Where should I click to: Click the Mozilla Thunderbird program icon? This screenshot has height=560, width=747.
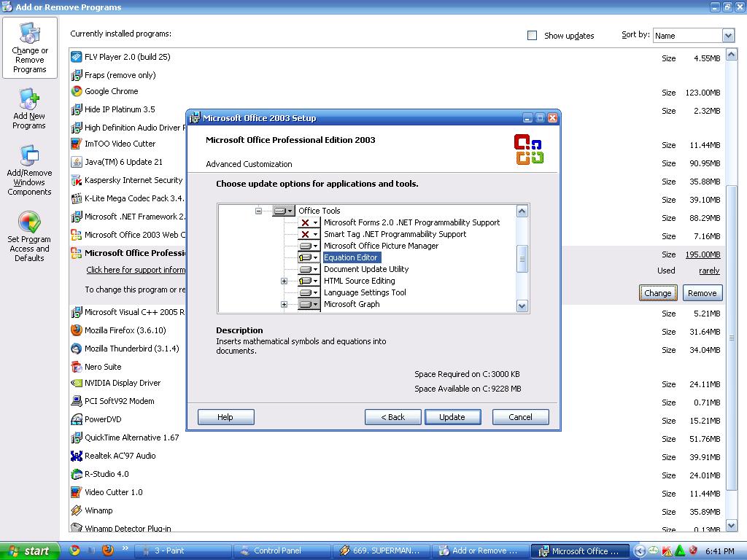[76, 349]
